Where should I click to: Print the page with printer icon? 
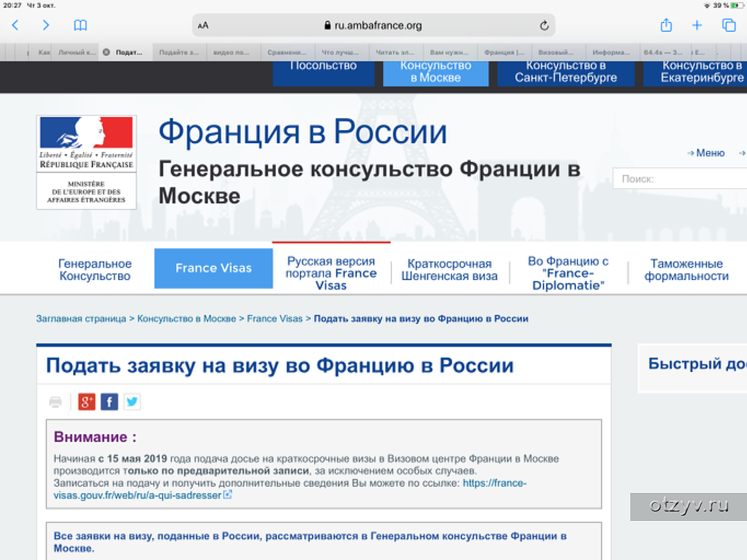[x=55, y=402]
